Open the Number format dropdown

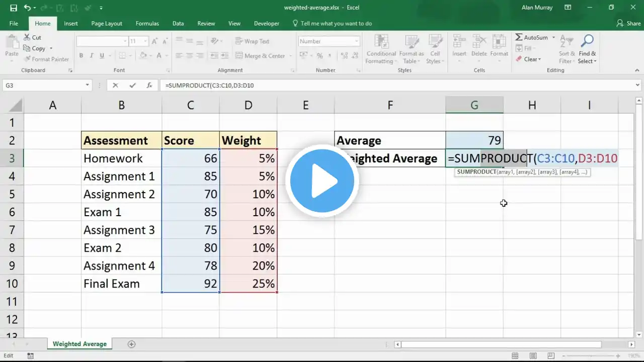pos(356,41)
